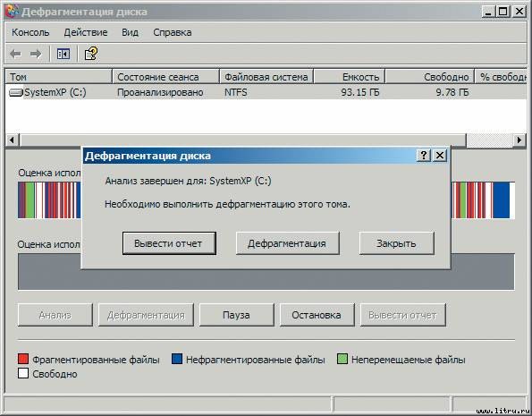
Task: Click the red Фрагментированные файлы legend swatch
Action: click(x=23, y=359)
